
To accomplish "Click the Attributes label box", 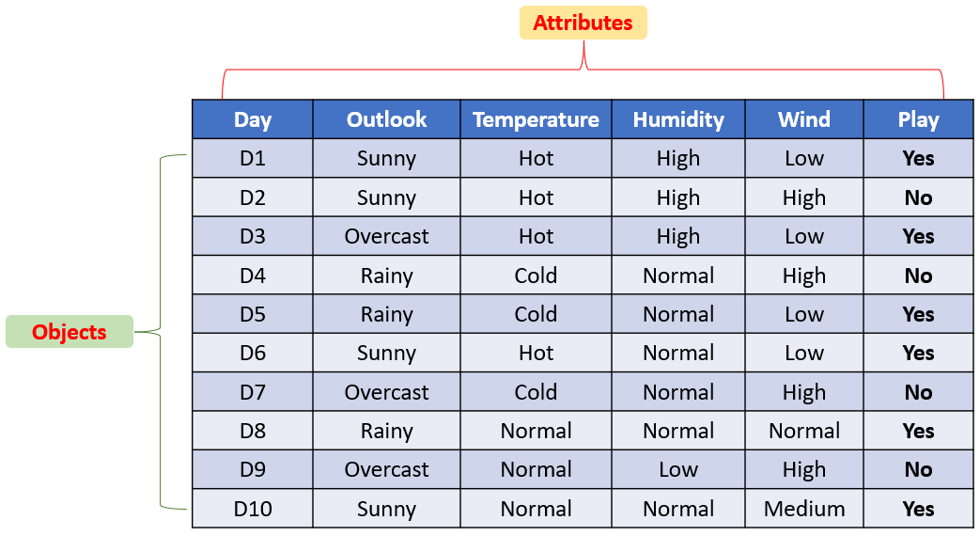I will [x=583, y=24].
